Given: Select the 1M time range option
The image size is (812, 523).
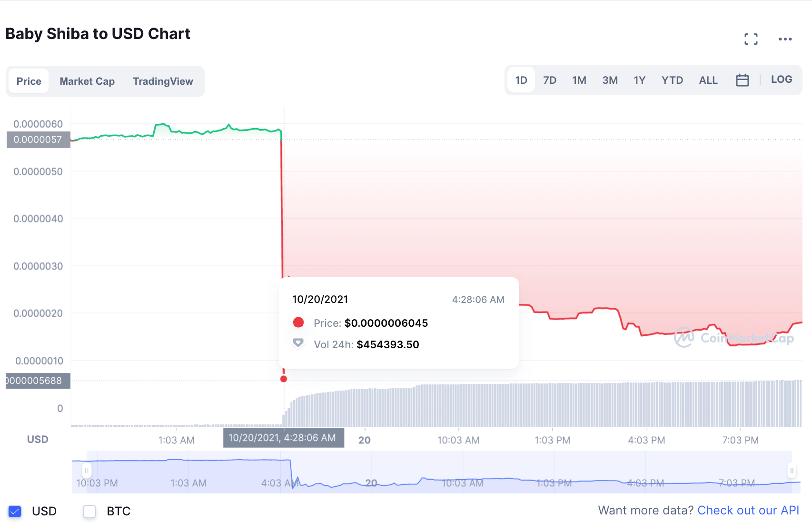Looking at the screenshot, I should (x=579, y=80).
